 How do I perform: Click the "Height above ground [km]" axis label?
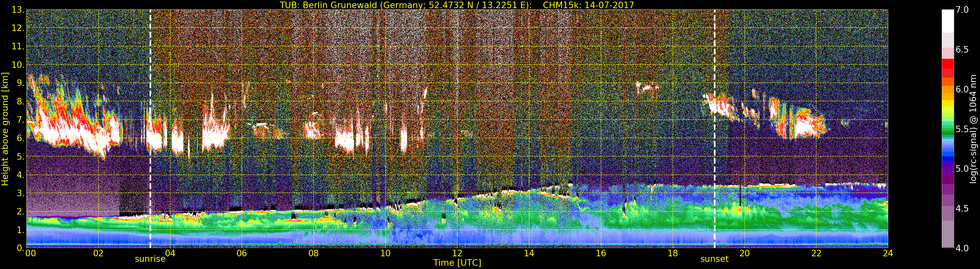(5, 129)
